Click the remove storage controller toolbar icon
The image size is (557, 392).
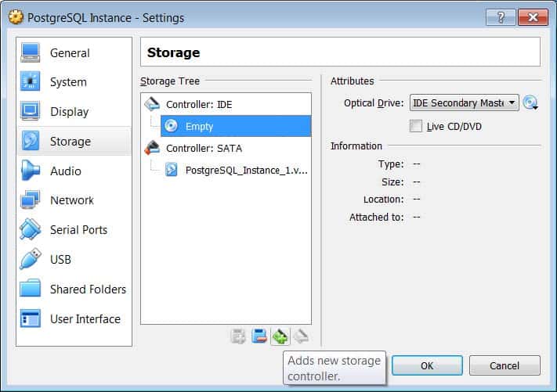[x=302, y=336]
